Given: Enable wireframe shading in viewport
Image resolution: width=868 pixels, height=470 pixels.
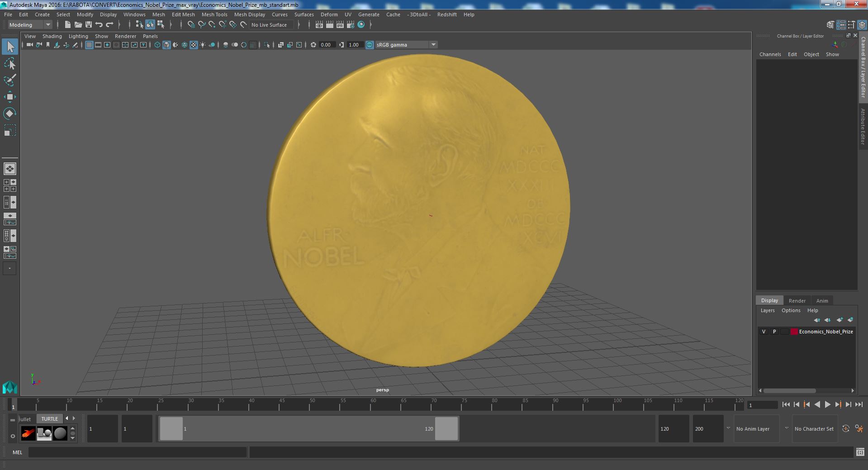Looking at the screenshot, I should click(x=157, y=45).
